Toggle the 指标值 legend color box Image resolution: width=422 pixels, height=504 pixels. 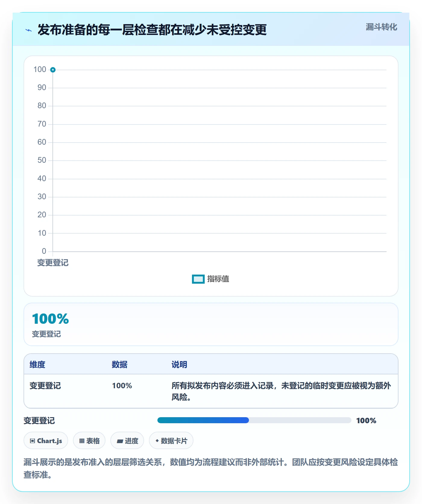tap(198, 279)
